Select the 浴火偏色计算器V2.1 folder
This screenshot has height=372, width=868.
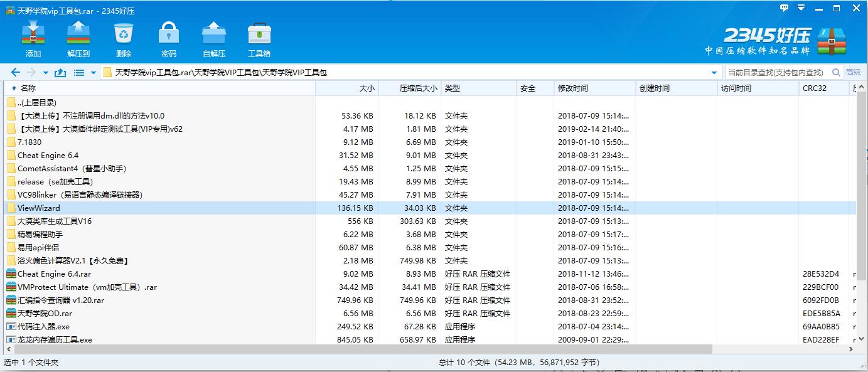click(x=430, y=260)
